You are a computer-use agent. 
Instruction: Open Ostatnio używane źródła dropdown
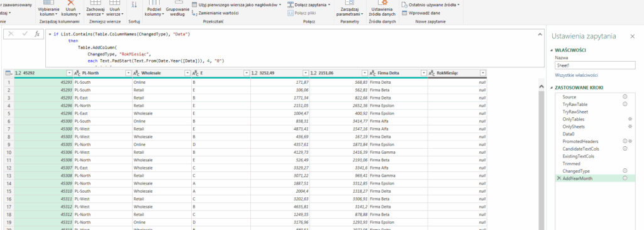430,4
